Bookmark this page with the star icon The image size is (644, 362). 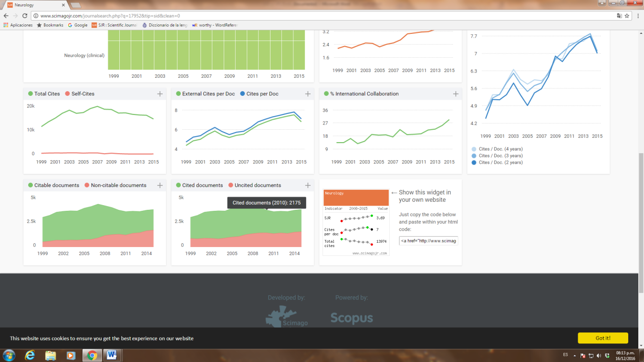pyautogui.click(x=627, y=16)
